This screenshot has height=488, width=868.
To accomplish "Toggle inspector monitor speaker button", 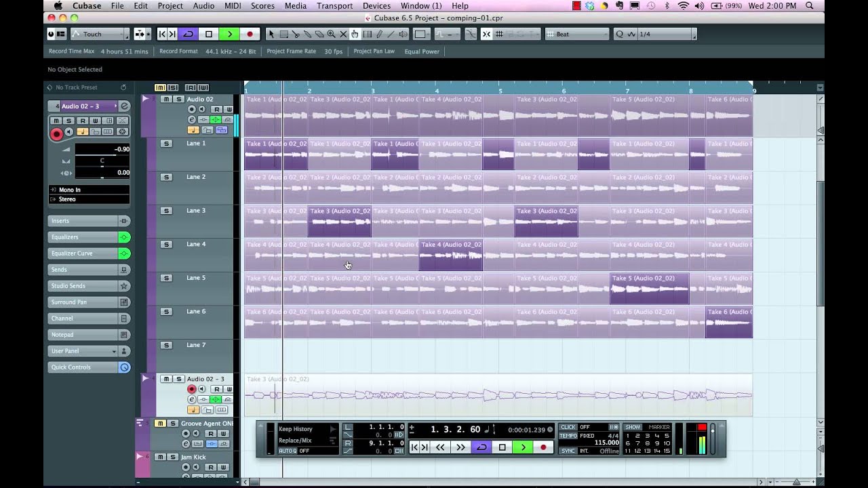I will 68,131.
